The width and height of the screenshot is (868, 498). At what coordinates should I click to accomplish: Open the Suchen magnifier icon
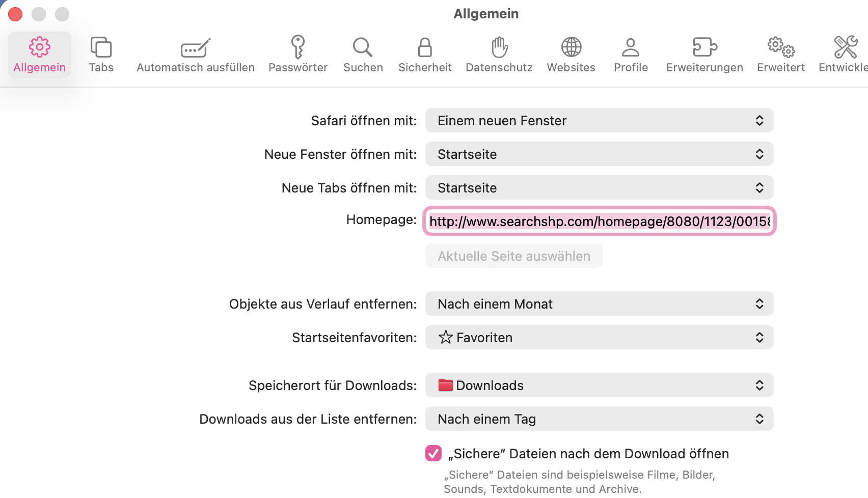[363, 47]
